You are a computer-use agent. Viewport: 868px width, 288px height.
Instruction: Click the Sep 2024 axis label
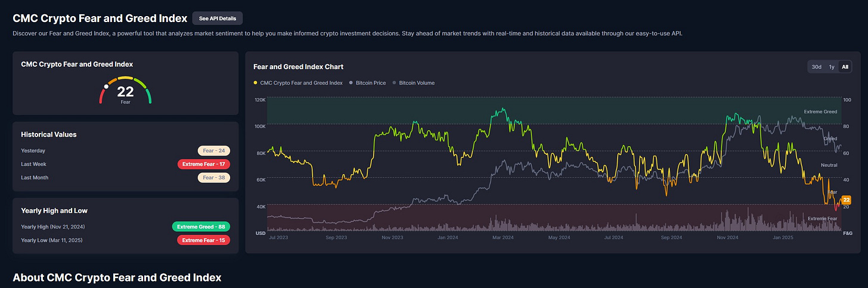tap(671, 237)
